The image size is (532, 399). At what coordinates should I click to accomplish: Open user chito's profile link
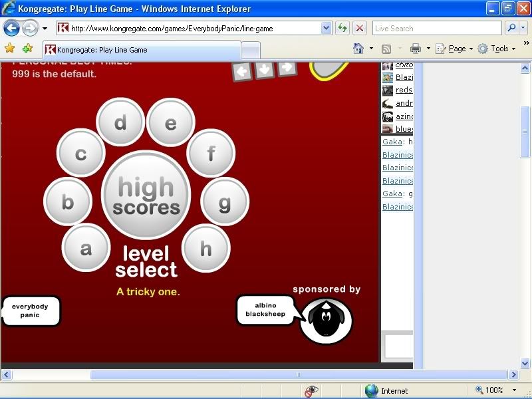404,65
